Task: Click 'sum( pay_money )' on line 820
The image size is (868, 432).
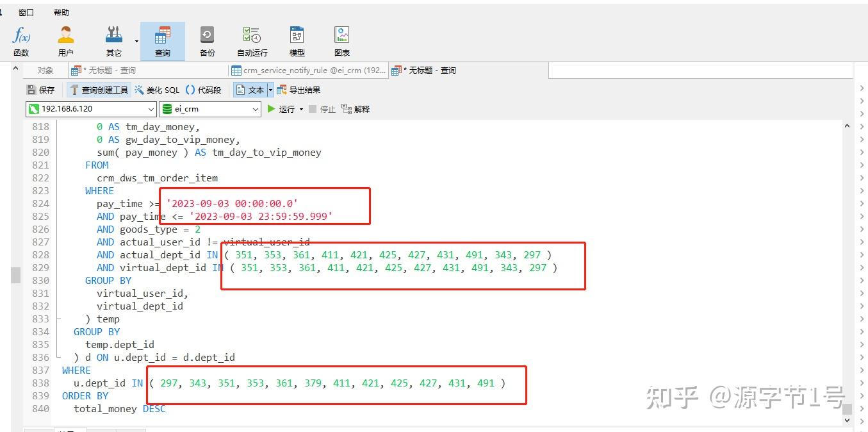Action: point(143,152)
